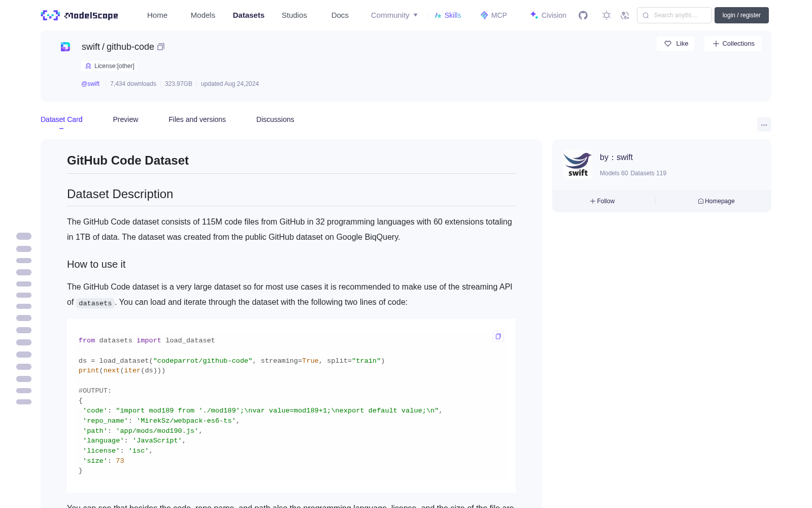Click the dataset avatar icon
Viewport: 812px width, 508px height.
point(65,47)
